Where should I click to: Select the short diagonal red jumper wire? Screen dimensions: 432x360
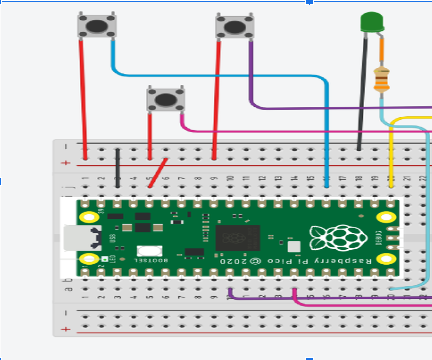(158, 173)
